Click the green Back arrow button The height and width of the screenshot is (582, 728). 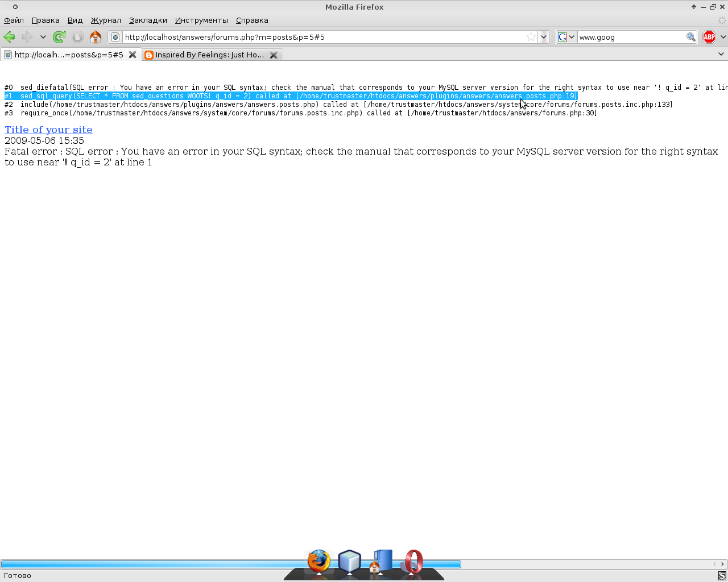click(x=10, y=37)
